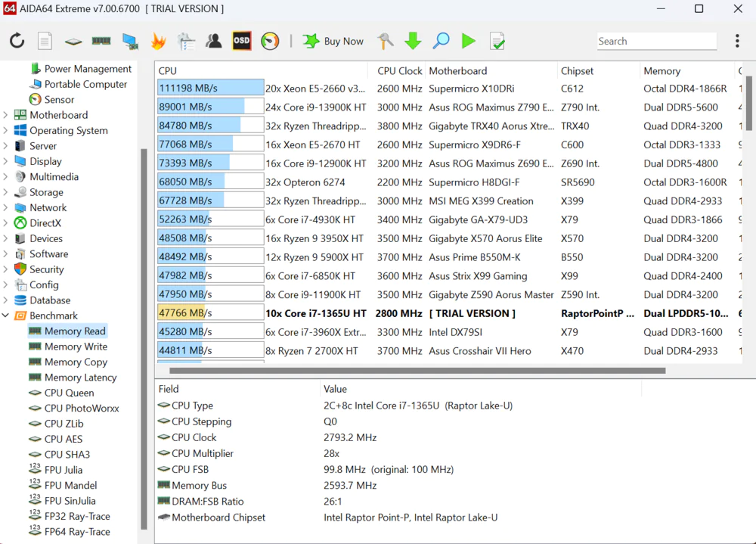The height and width of the screenshot is (544, 756).
Task: Open the OSD panel icon
Action: (242, 41)
